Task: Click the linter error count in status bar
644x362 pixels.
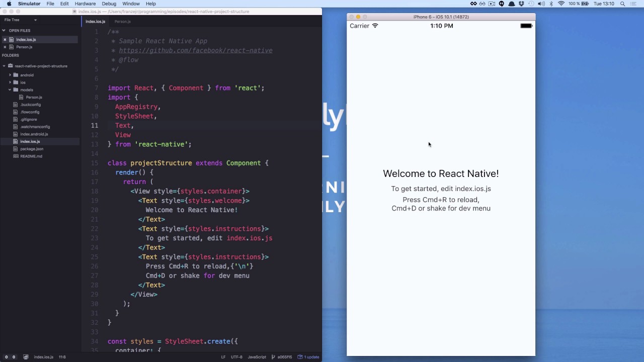Action: [x=10, y=357]
